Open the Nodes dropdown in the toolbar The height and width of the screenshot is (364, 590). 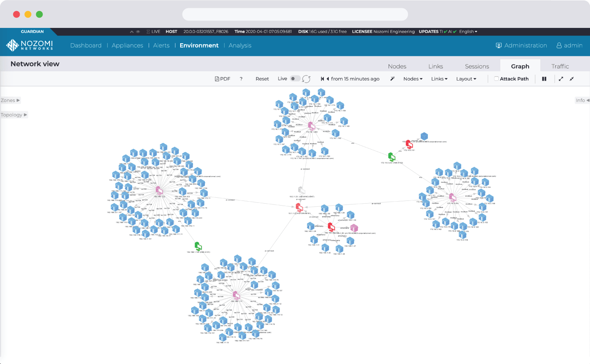pyautogui.click(x=413, y=79)
